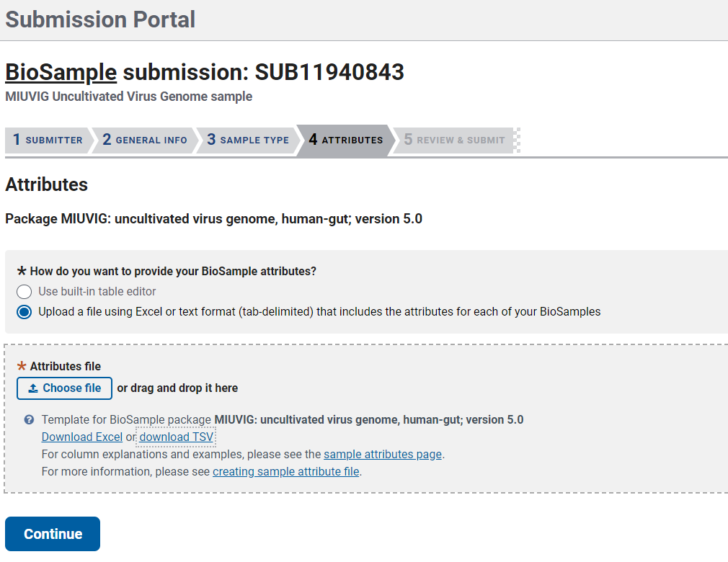Image resolution: width=728 pixels, height=562 pixels.
Task: Click the BioSample hyperlink in the page heading
Action: click(x=61, y=72)
